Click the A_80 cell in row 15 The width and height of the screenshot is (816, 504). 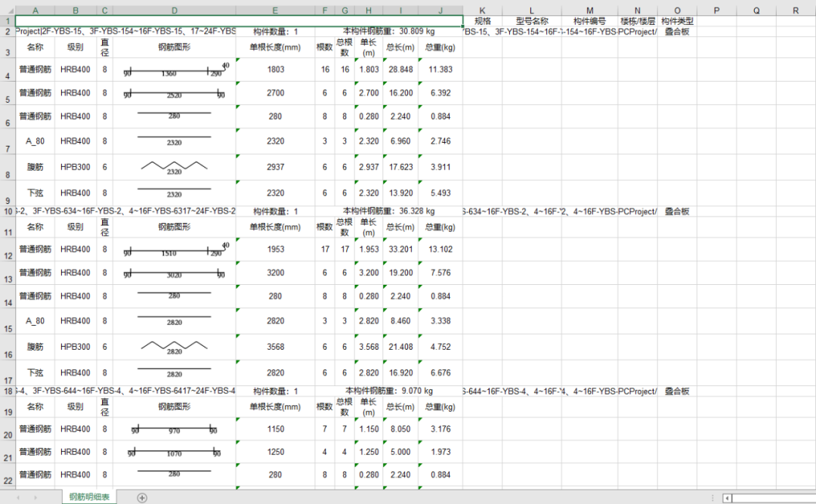(x=35, y=321)
